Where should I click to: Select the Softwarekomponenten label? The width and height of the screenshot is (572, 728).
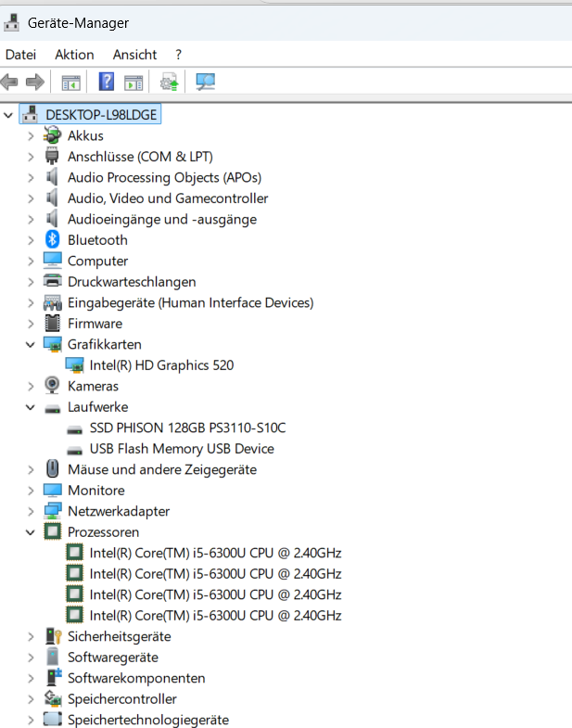[x=136, y=678]
